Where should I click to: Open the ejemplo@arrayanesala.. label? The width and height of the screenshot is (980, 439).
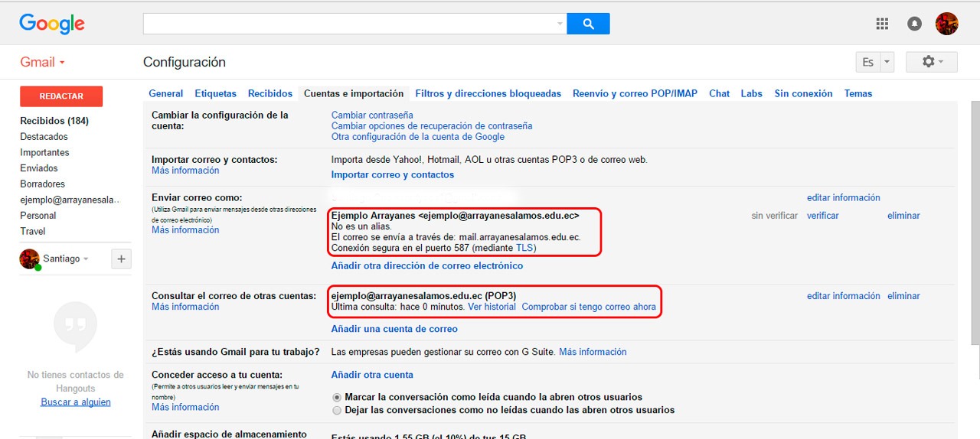pyautogui.click(x=70, y=200)
